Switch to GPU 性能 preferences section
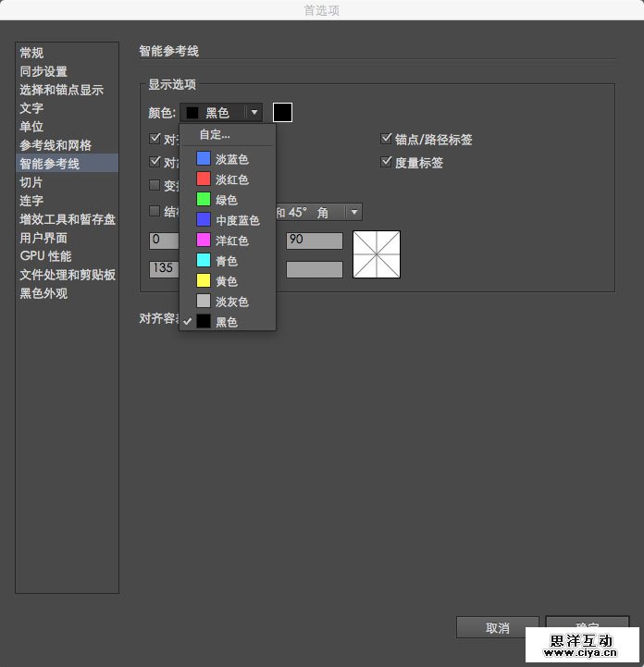 pos(46,256)
